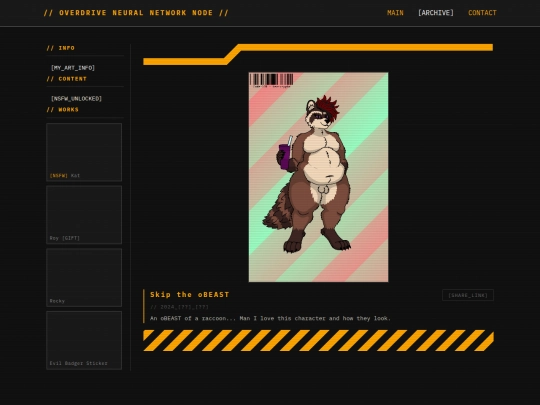Viewport: 540px width, 405px height.
Task: Click the // CONTENT sidebar heading
Action: [66, 79]
